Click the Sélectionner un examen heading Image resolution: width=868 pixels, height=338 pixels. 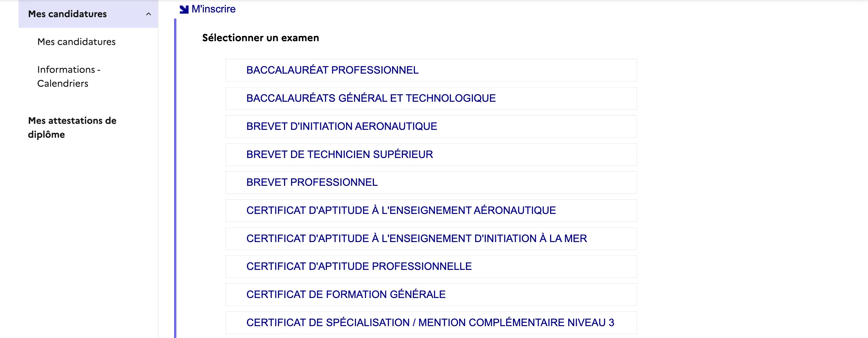tap(260, 38)
